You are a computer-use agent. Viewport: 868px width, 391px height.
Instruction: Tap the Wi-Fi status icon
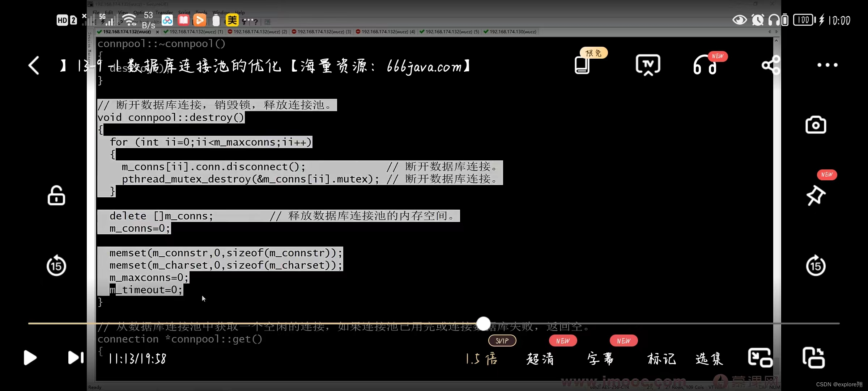[129, 19]
